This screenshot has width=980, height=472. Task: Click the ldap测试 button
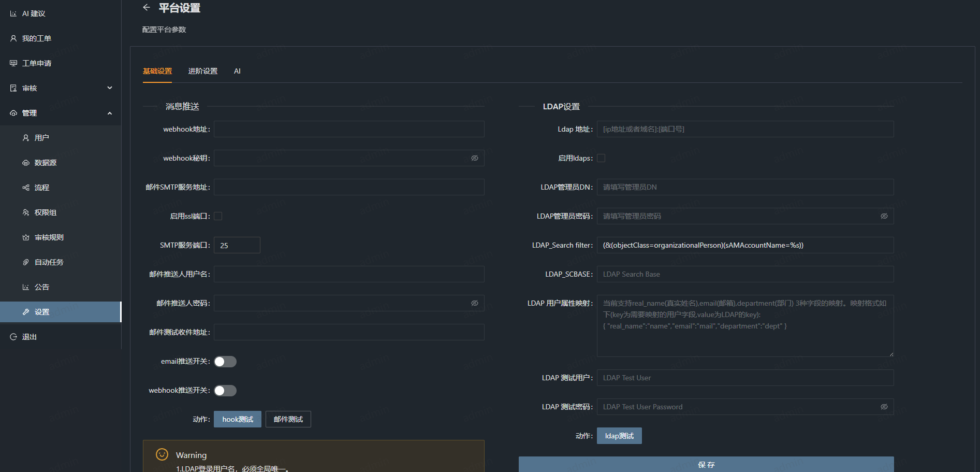point(619,436)
